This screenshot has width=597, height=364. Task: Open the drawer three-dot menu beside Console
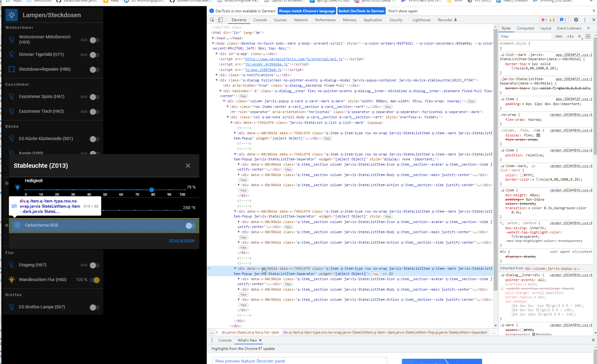212,340
